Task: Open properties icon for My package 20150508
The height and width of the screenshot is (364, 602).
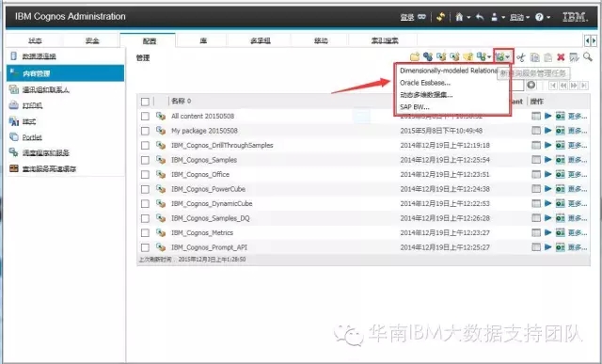Action: tap(536, 131)
